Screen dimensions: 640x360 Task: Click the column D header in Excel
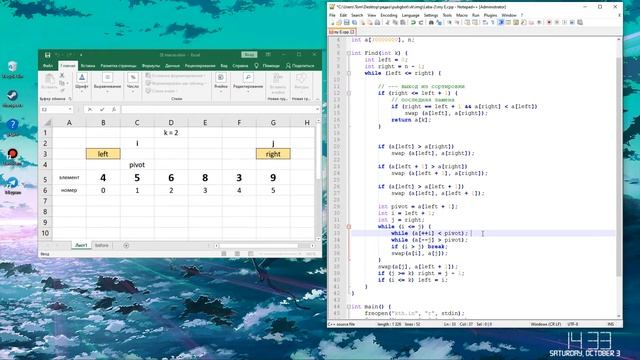coord(171,122)
